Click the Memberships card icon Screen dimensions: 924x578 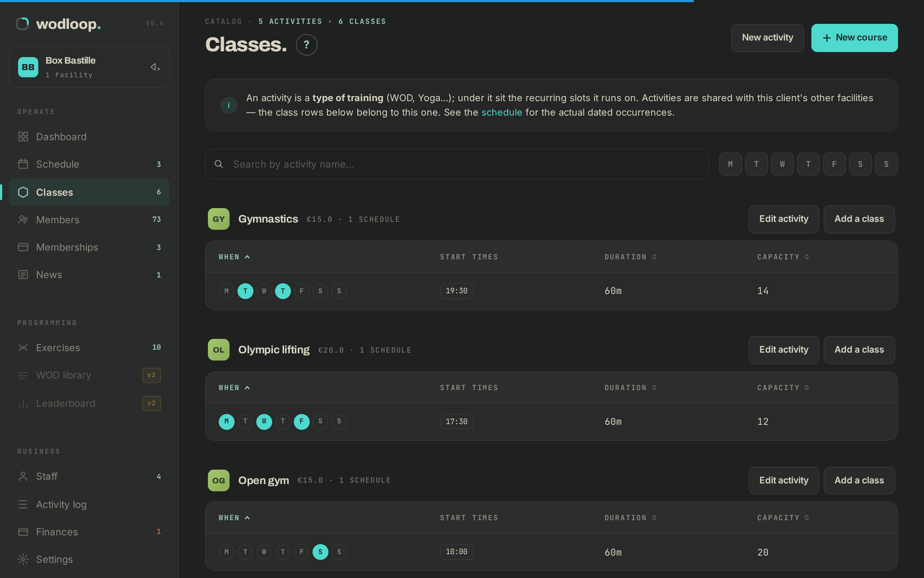click(x=23, y=247)
